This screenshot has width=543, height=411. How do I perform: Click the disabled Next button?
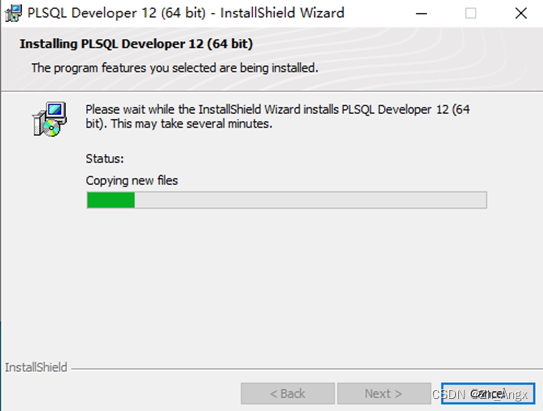[384, 393]
